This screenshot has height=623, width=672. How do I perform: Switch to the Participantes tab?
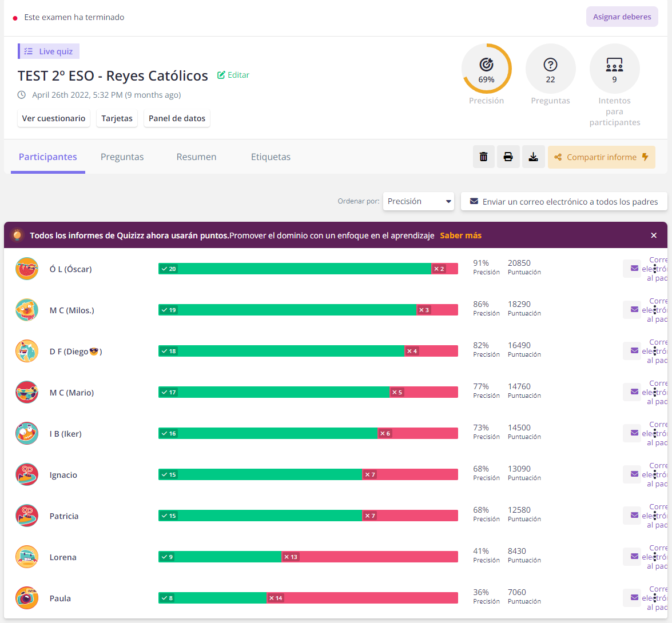[48, 157]
